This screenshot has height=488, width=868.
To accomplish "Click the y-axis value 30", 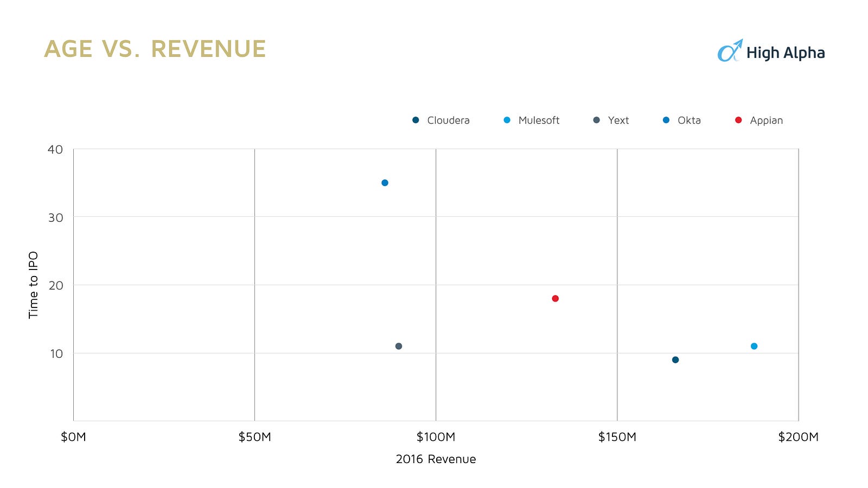I will 55,217.
